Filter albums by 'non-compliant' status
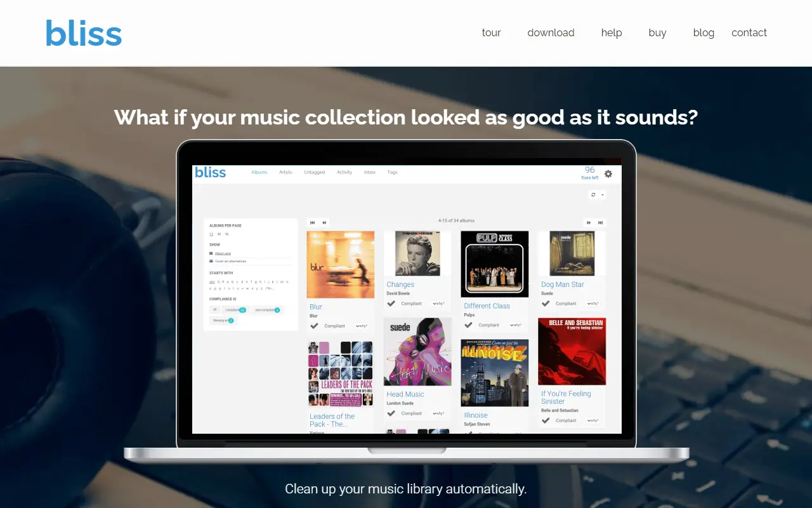Image resolution: width=812 pixels, height=508 pixels. (266, 310)
